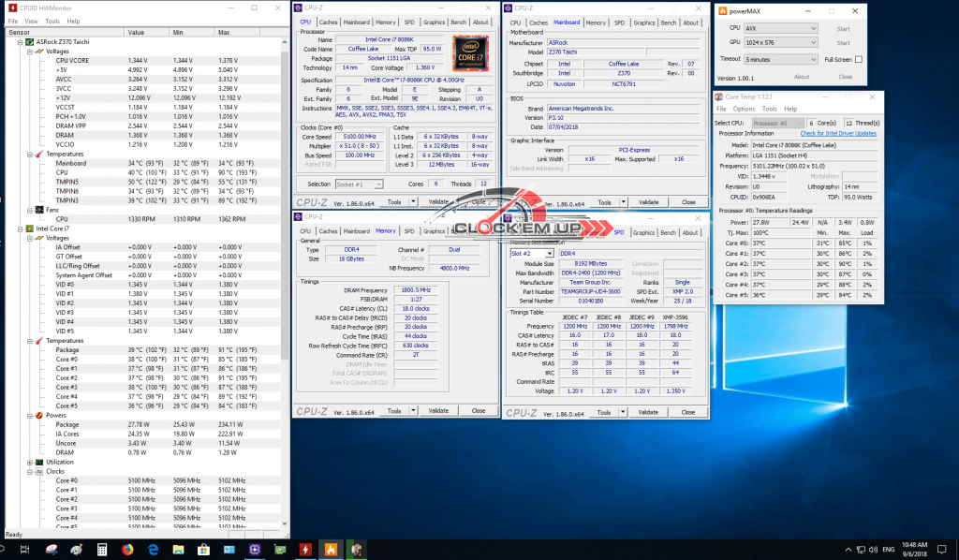Click the green graphics card taskbar icon
Image resolution: width=959 pixels, height=560 pixels.
pyautogui.click(x=280, y=550)
